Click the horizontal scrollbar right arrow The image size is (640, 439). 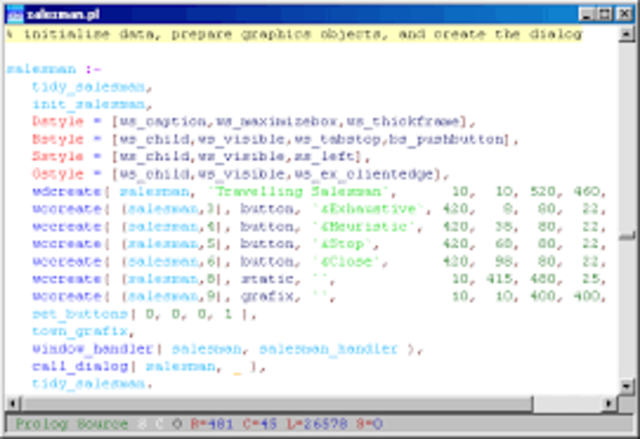609,404
